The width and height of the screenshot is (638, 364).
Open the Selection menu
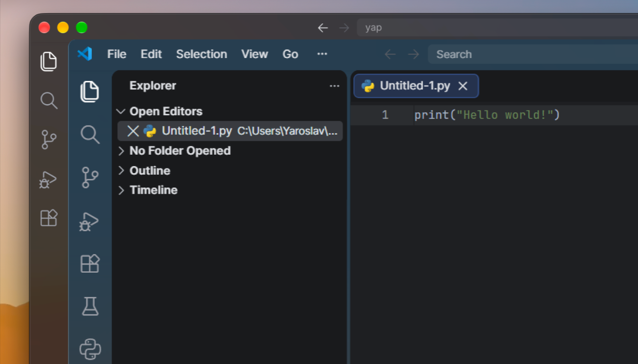[201, 54]
